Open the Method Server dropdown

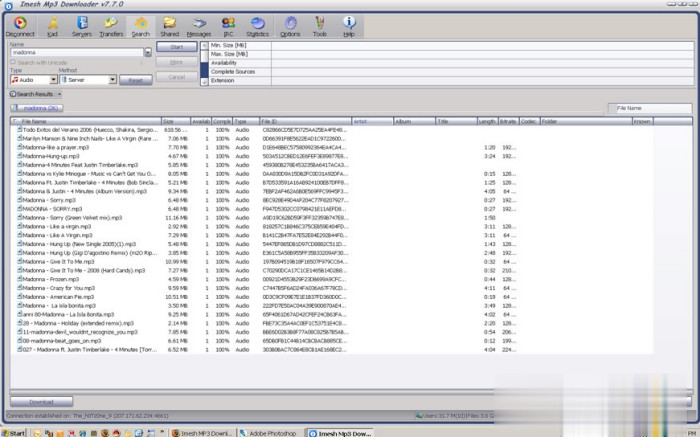[112, 79]
